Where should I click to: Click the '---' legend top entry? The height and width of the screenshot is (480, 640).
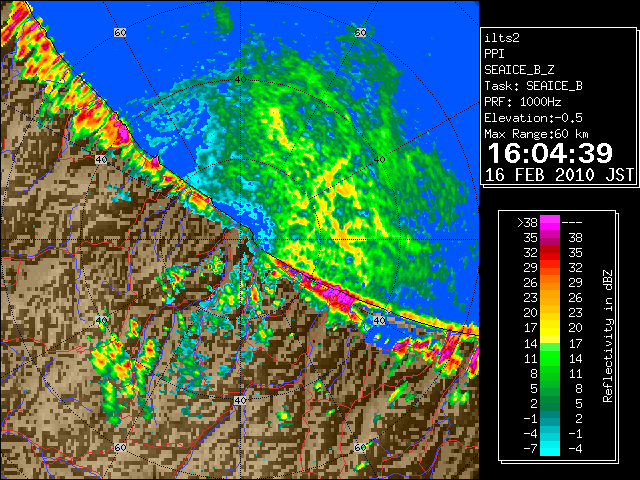[x=572, y=223]
